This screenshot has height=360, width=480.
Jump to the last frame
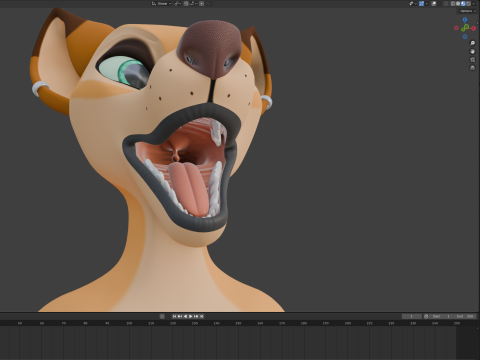tap(201, 316)
